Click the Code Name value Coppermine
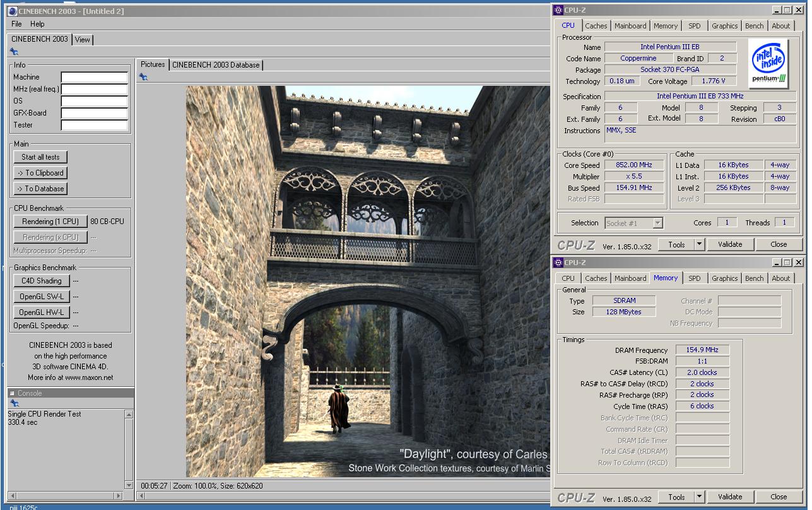 (x=638, y=58)
